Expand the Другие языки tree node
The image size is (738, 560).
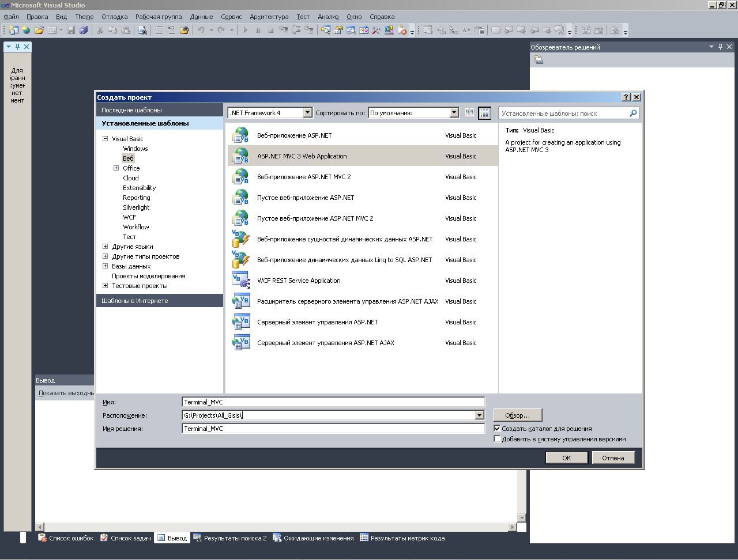tap(106, 247)
